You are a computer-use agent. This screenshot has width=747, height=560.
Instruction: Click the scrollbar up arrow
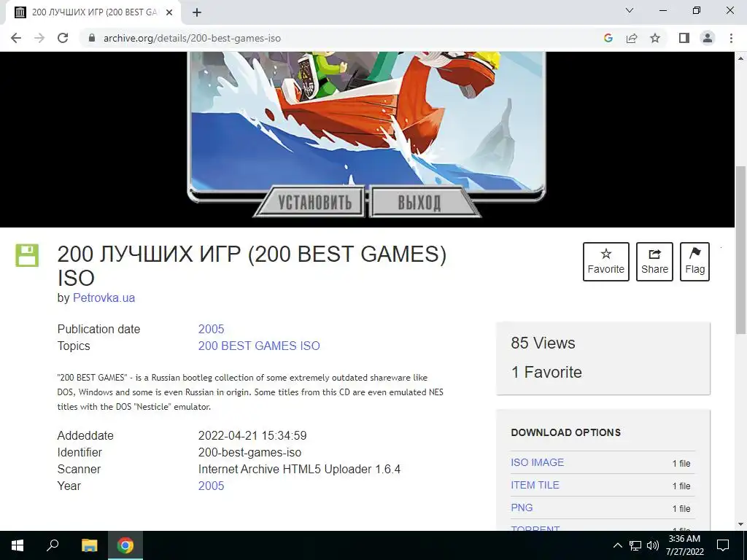(x=741, y=58)
